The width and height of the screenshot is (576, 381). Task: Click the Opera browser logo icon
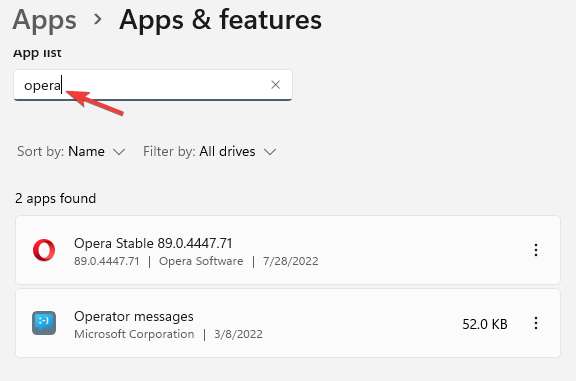tap(44, 250)
